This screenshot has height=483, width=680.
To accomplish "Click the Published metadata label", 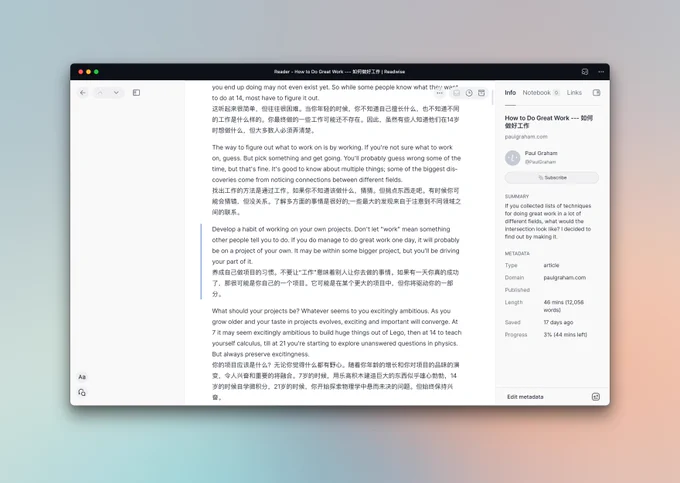I will pyautogui.click(x=517, y=290).
